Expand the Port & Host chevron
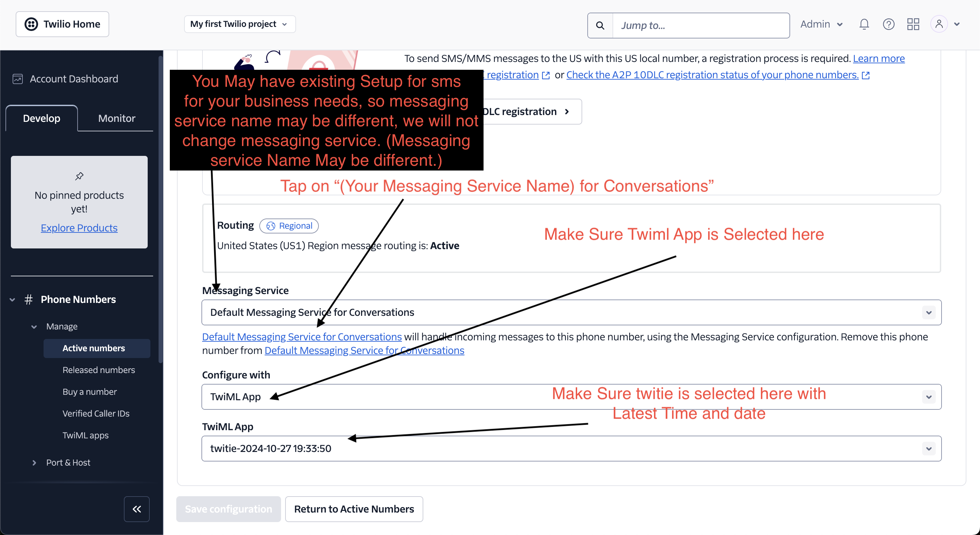 pos(34,462)
